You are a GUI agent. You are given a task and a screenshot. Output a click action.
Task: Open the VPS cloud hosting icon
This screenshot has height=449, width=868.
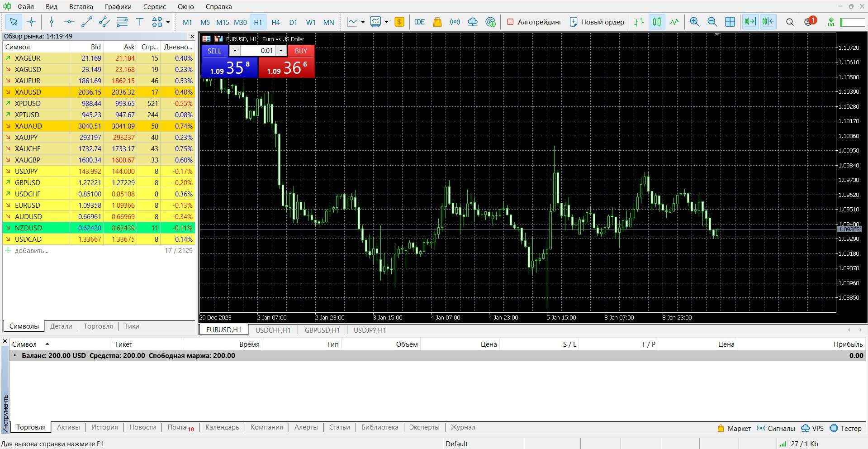(473, 22)
